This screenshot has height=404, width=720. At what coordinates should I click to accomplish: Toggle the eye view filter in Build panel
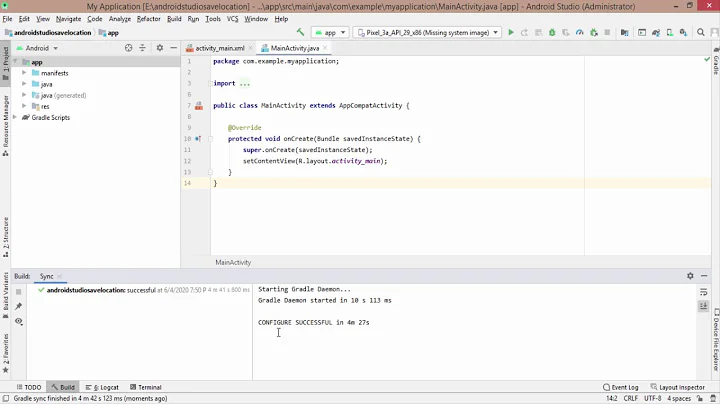coord(18,321)
